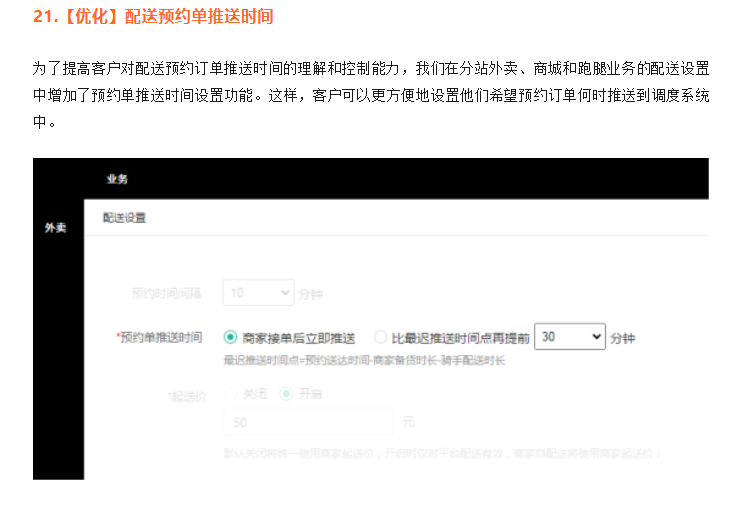This screenshot has height=507, width=729.
Task: Click the 起送价 amount field showing 50
Action: coord(308,423)
